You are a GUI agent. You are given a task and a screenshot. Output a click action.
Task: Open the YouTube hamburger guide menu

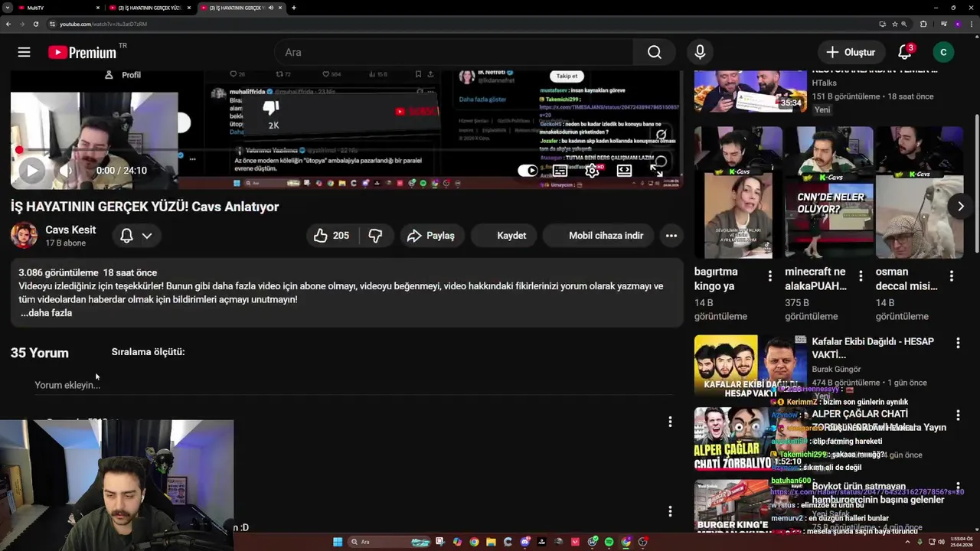pyautogui.click(x=24, y=52)
